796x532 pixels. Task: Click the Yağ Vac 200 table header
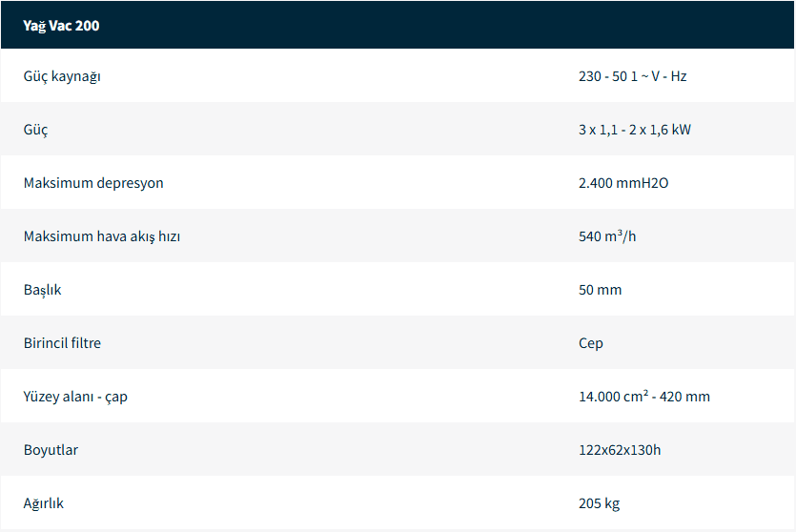pyautogui.click(x=61, y=26)
